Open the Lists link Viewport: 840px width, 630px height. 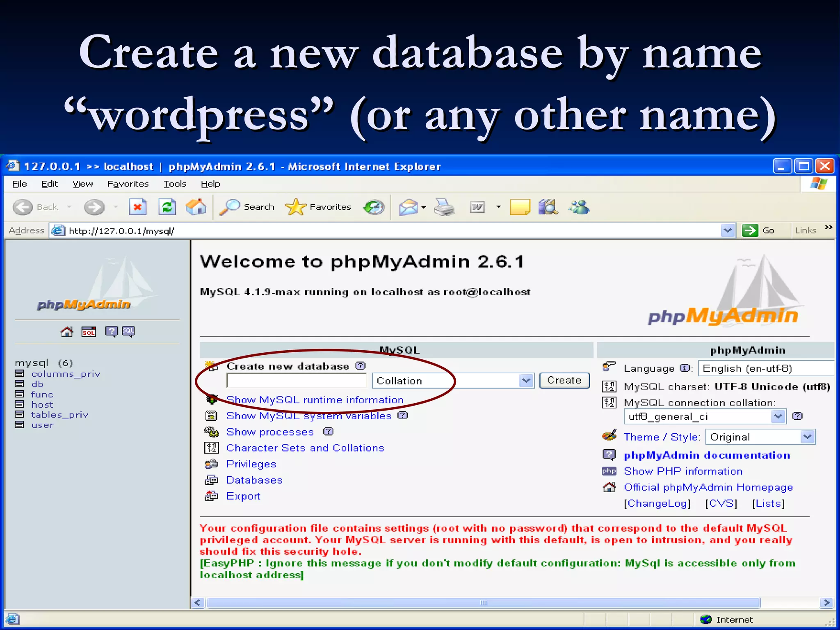coord(769,503)
